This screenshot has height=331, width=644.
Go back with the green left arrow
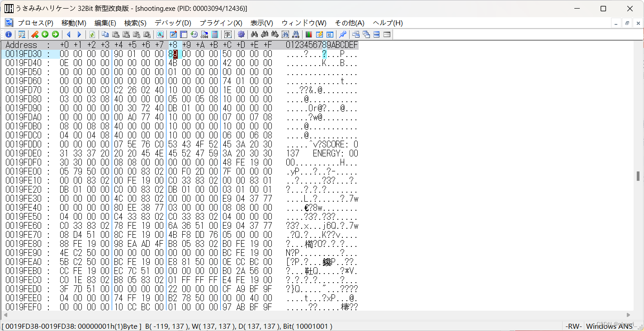pyautogui.click(x=45, y=34)
